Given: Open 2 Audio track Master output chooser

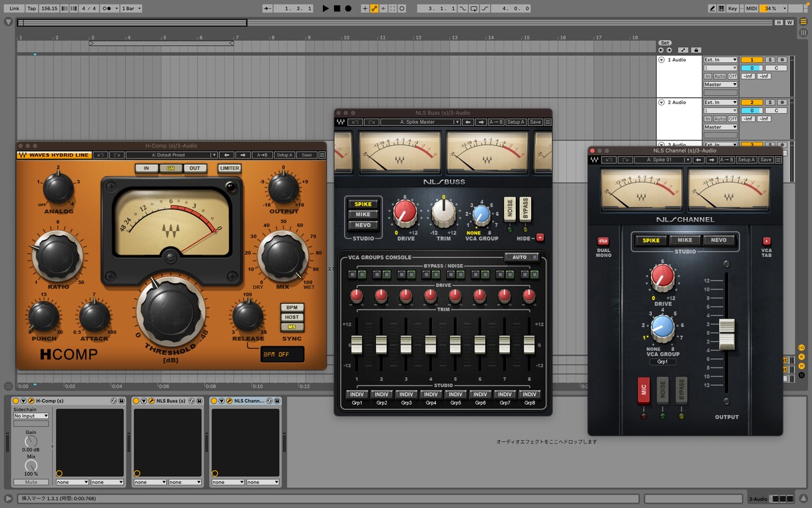Looking at the screenshot, I should click(721, 127).
